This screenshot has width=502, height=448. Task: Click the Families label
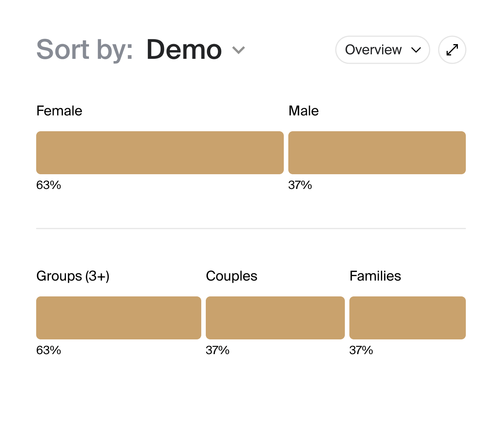pyautogui.click(x=375, y=276)
